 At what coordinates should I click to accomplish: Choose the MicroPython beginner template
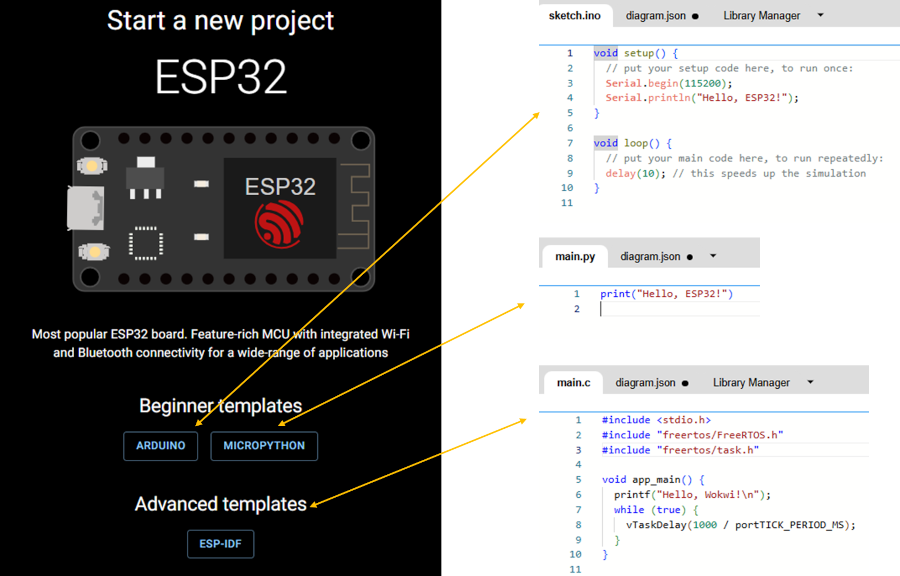pyautogui.click(x=264, y=446)
